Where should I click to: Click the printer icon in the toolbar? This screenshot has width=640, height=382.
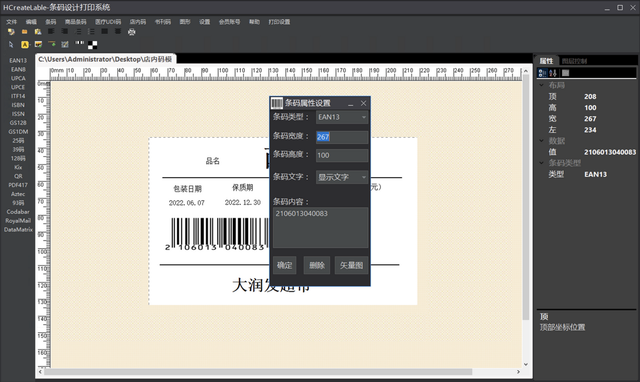131,32
